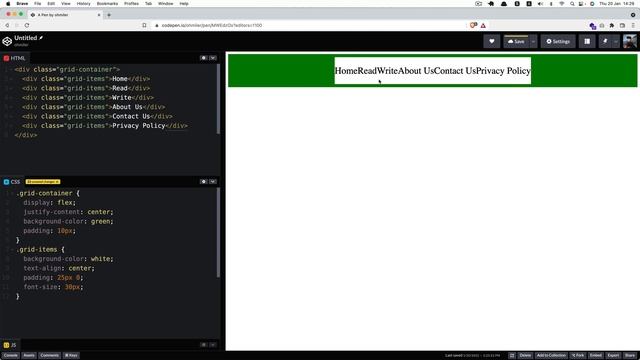Click the pencil icon beside Untitled

(x=41, y=38)
